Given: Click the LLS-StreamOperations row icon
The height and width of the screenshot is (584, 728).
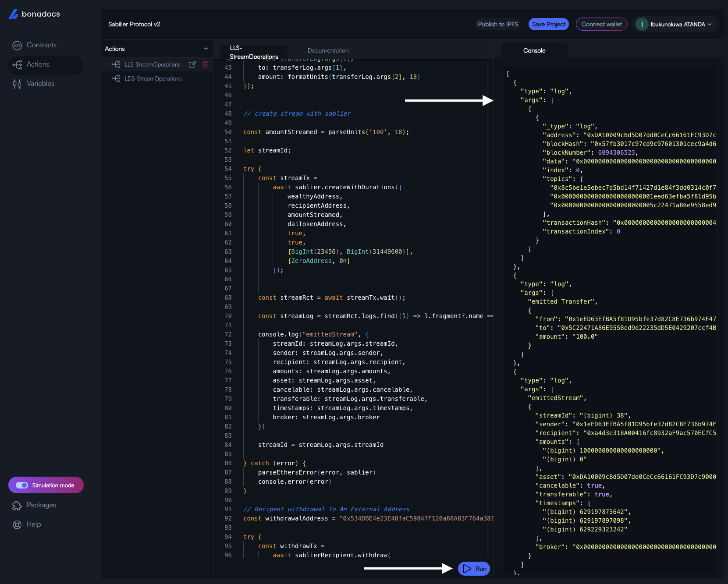Looking at the screenshot, I should tap(116, 64).
